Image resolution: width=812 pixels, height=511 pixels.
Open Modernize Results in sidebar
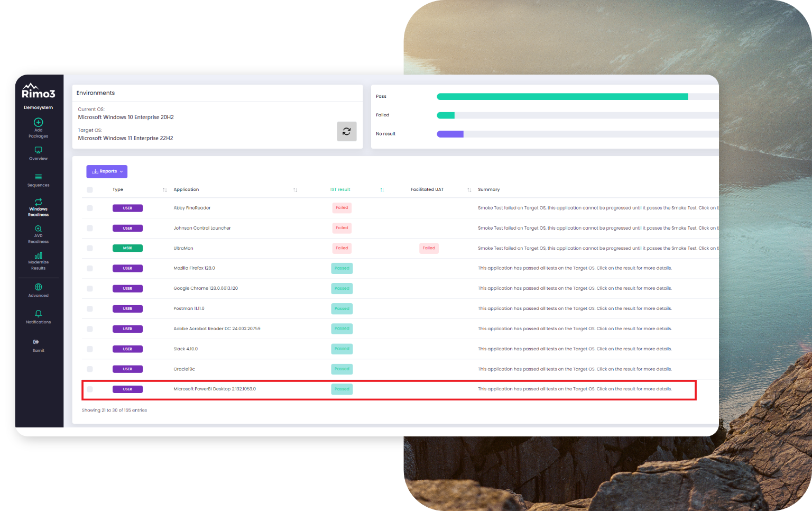click(38, 261)
